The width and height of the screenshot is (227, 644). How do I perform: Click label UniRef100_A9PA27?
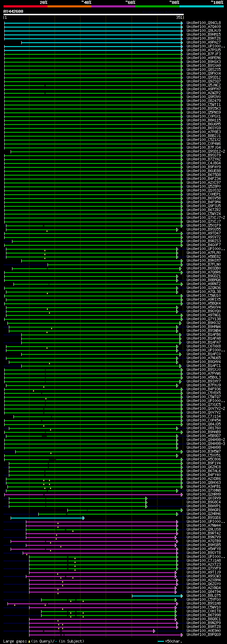click(204, 43)
